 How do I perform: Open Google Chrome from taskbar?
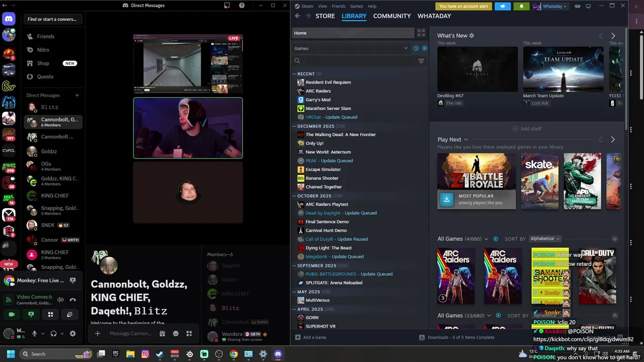click(233, 354)
